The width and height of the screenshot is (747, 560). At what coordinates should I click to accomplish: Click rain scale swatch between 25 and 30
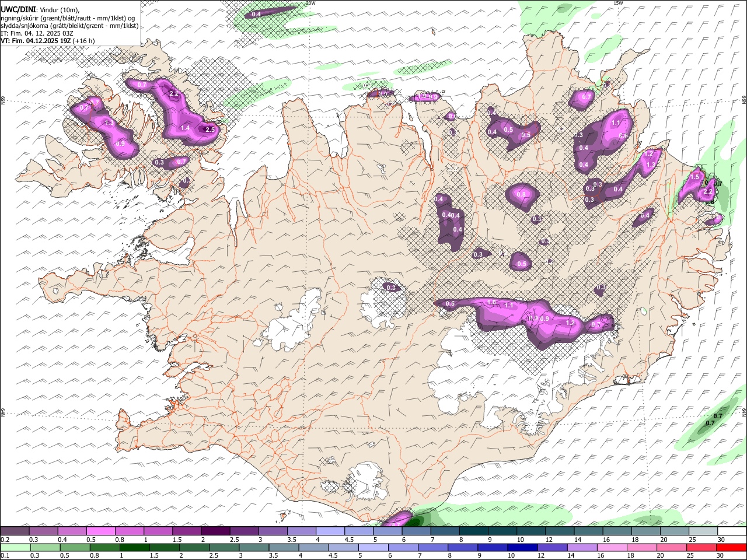(701, 547)
